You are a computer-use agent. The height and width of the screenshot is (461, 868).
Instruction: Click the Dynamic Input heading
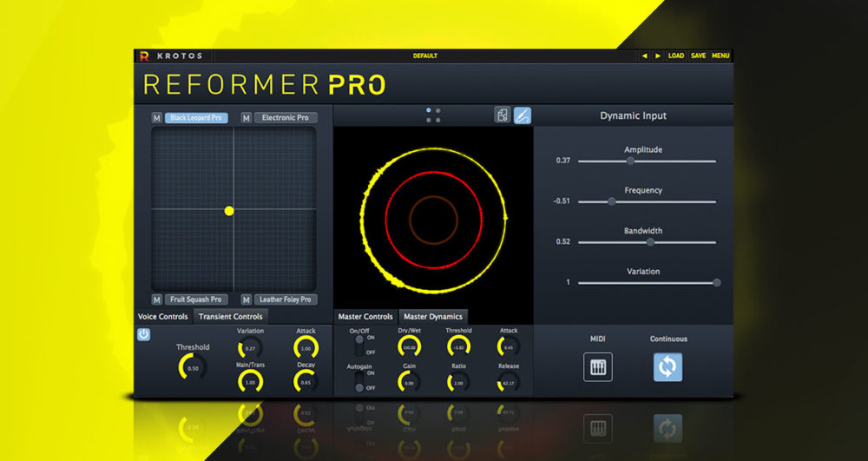[x=634, y=115]
